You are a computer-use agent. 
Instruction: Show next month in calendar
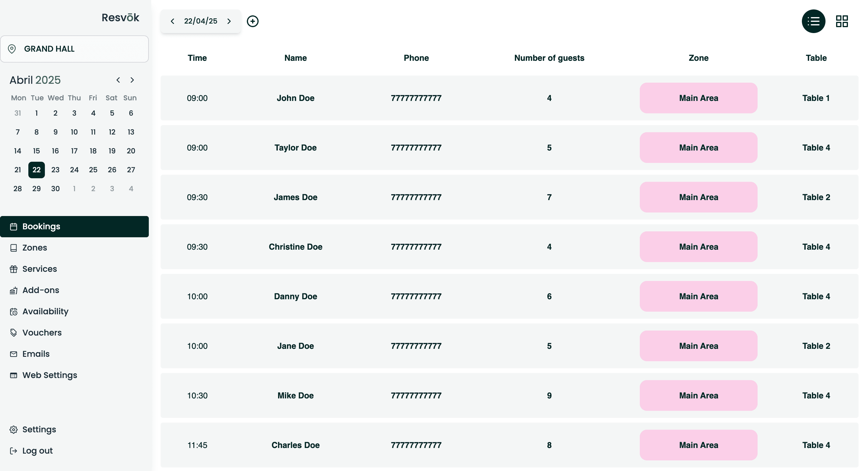[132, 80]
